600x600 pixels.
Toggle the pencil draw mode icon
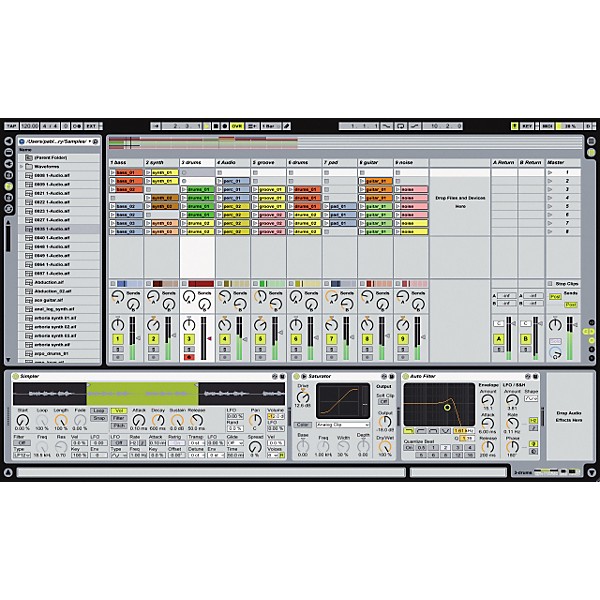[287, 126]
